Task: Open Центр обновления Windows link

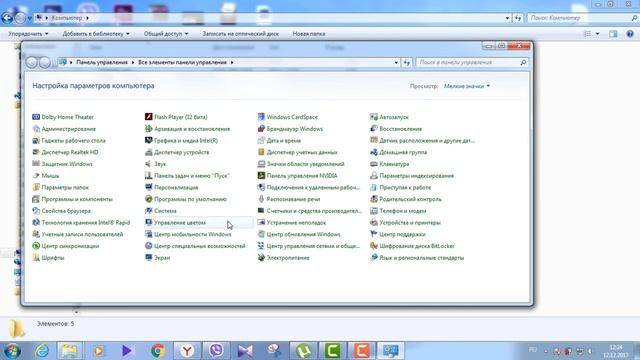Action: [303, 234]
